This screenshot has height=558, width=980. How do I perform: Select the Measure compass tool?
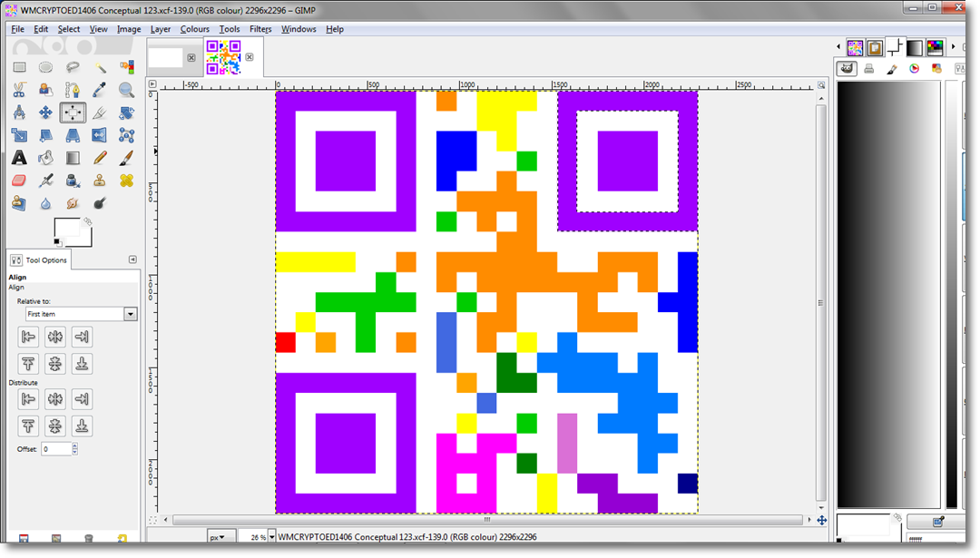[x=19, y=113]
